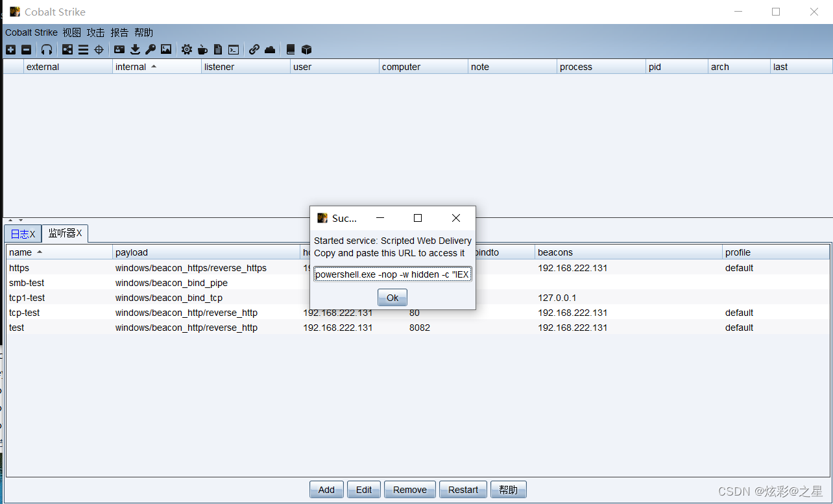
Task: Collapse the split pane using divider arrows
Action: pos(10,221)
